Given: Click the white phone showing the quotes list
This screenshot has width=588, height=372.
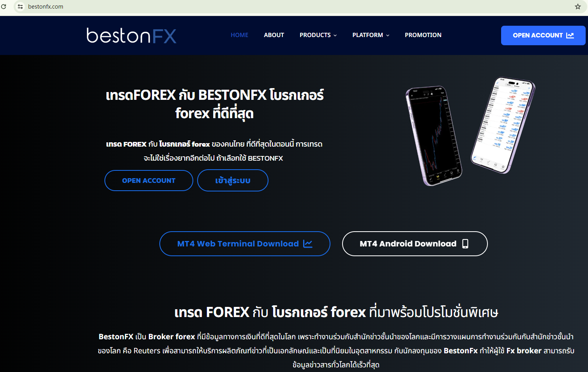Looking at the screenshot, I should [x=503, y=125].
